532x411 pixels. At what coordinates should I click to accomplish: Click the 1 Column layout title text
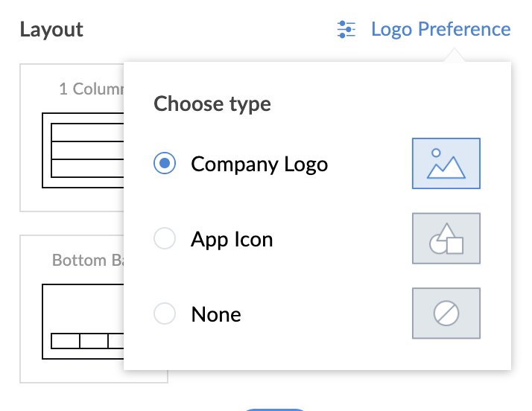pyautogui.click(x=91, y=89)
